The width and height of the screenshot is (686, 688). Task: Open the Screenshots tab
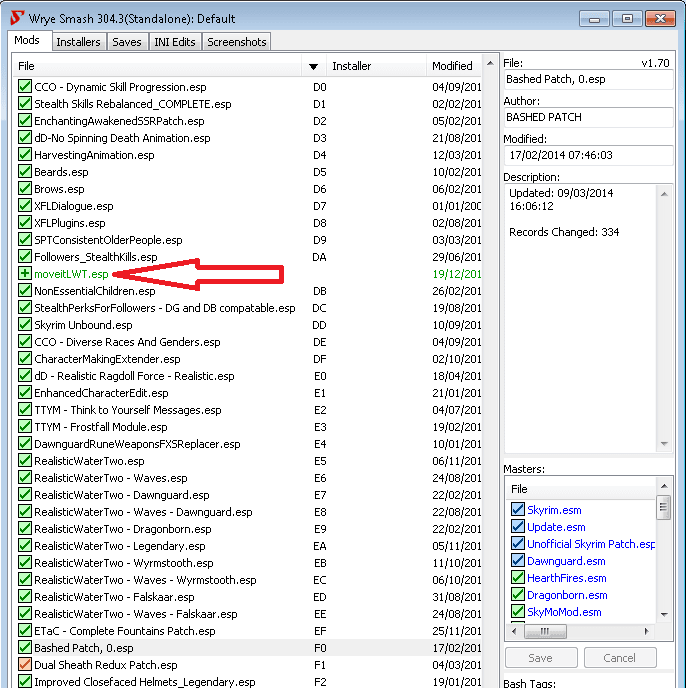click(x=237, y=42)
